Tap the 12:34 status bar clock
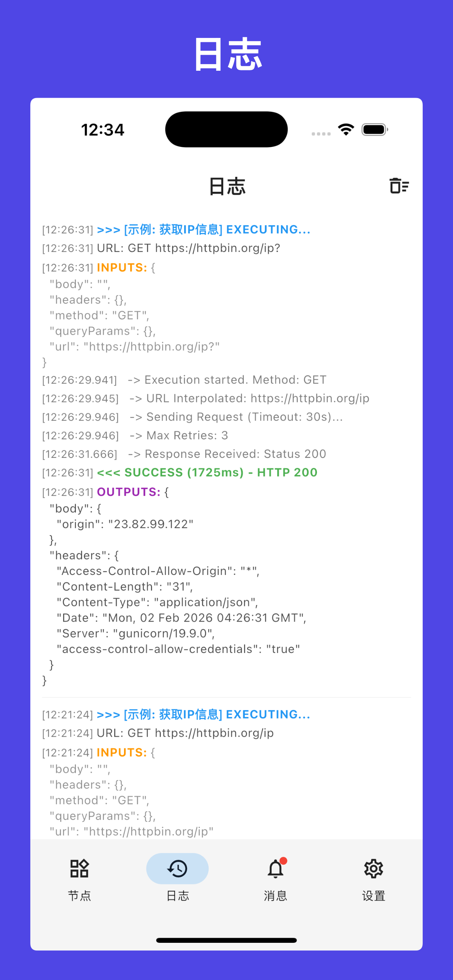 (x=103, y=130)
